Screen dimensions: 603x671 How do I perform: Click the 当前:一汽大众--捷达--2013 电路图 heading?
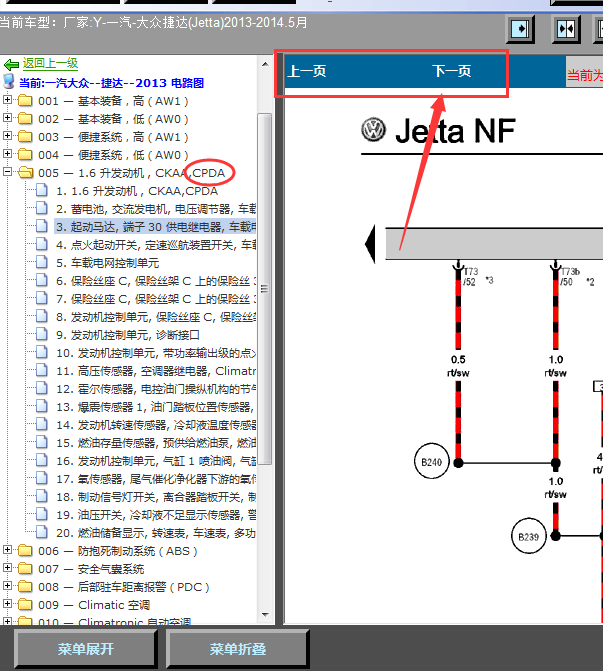tap(111, 83)
